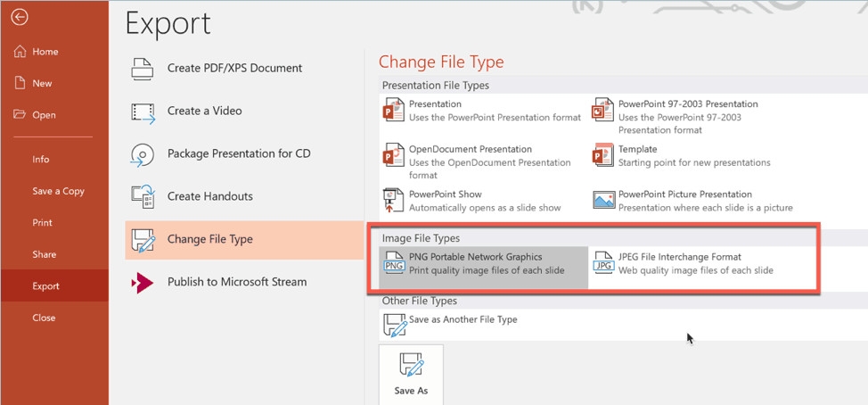Choose Save a Copy in sidebar
This screenshot has height=405, width=868.
pyautogui.click(x=54, y=191)
